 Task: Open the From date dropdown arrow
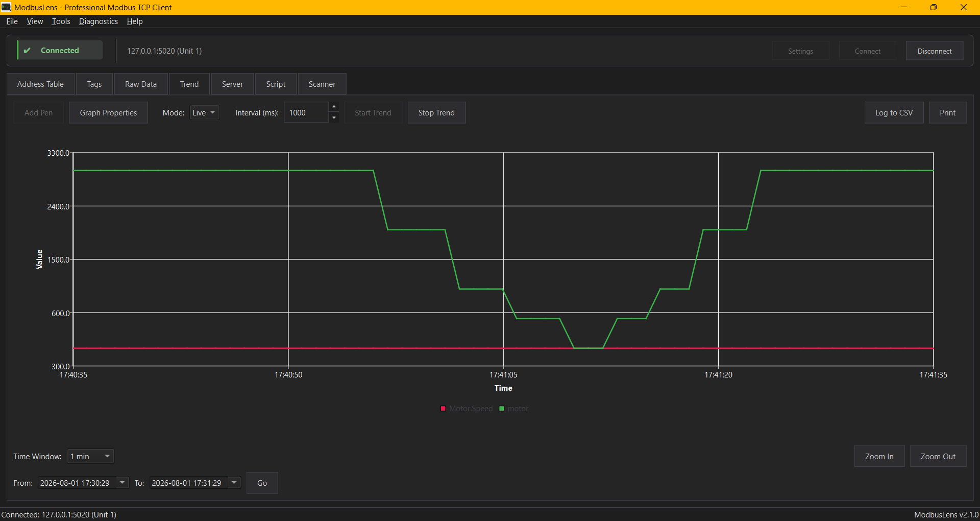[x=122, y=483]
